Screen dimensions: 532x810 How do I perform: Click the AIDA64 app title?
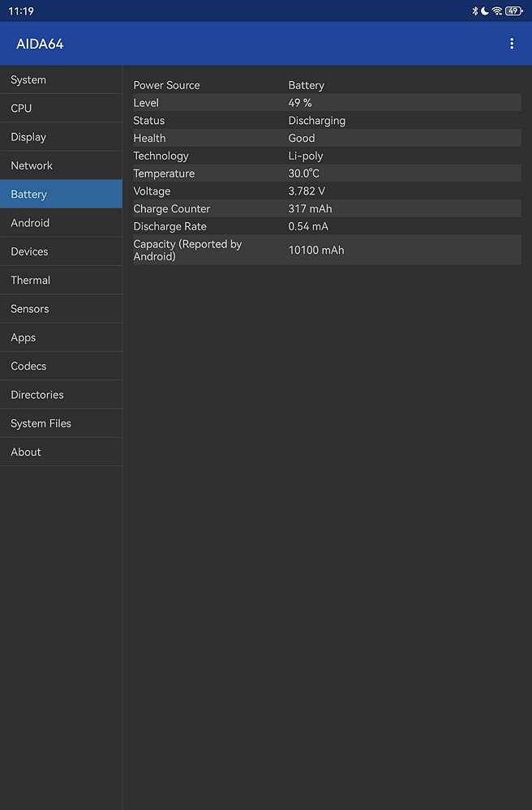(40, 44)
